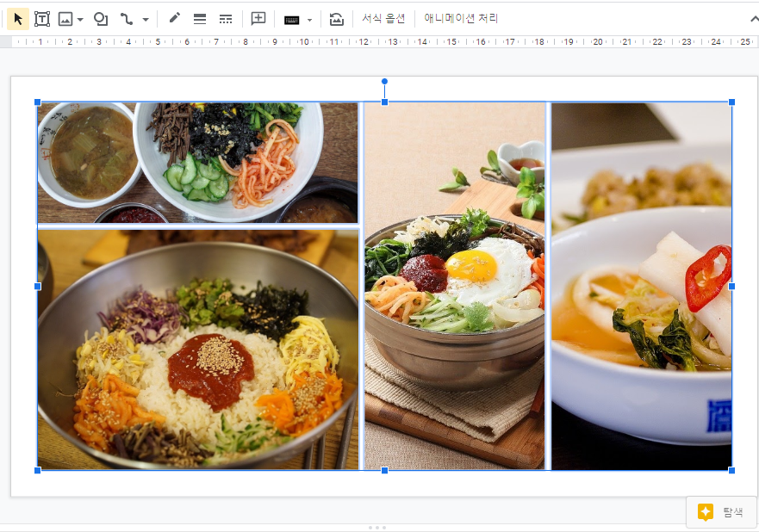Choose the text box tool

click(42, 19)
